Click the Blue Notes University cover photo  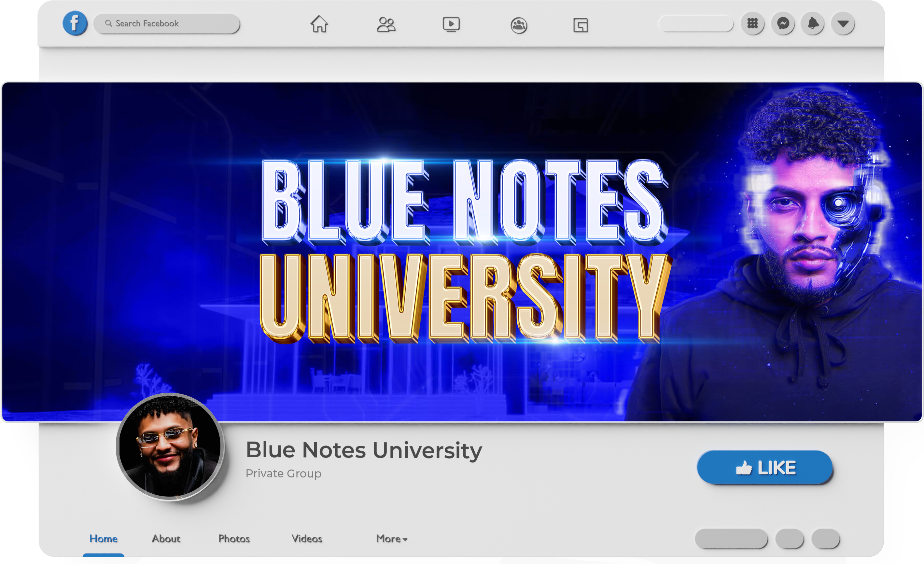(x=462, y=252)
